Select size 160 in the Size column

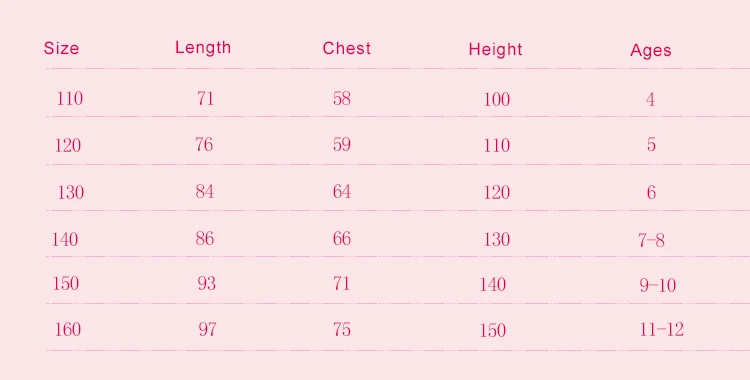pyautogui.click(x=67, y=329)
